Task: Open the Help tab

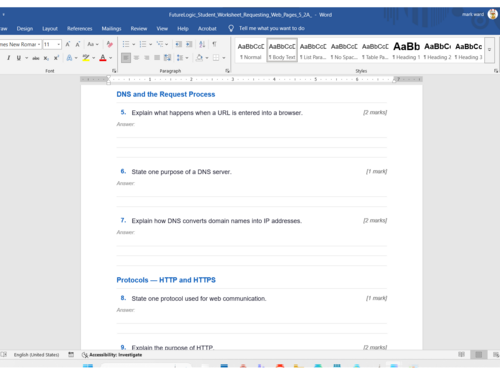Action: coord(183,29)
